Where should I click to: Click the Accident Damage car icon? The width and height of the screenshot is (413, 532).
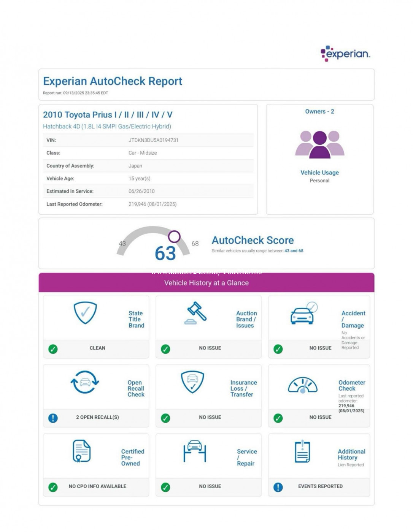click(x=303, y=314)
